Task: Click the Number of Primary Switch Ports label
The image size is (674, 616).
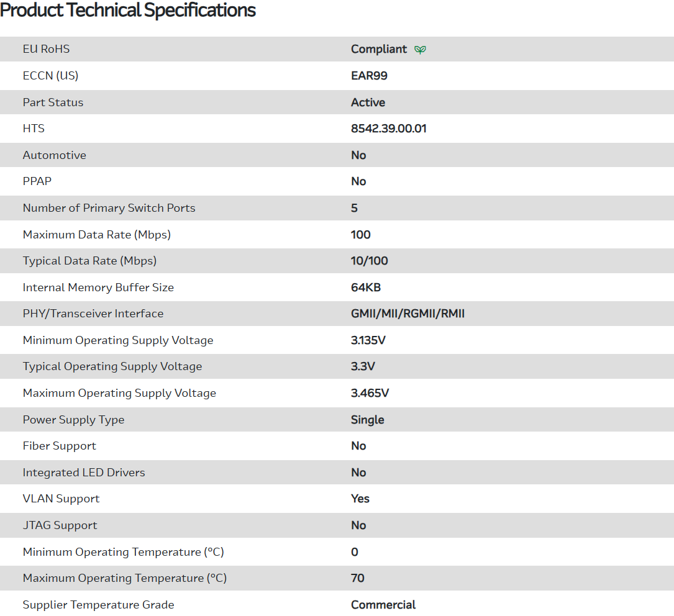Action: coord(109,208)
